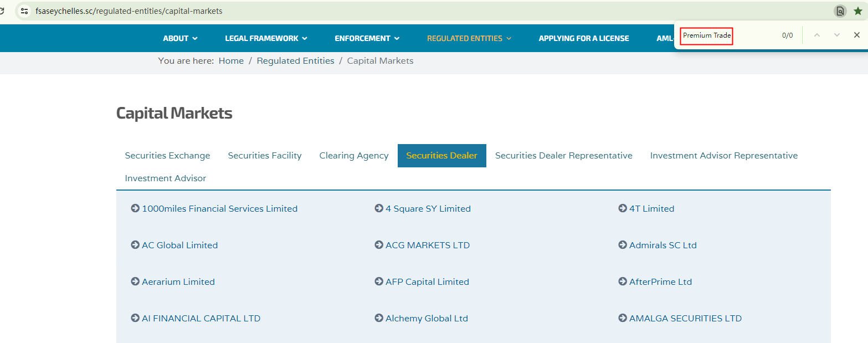Go to previous find result arrow
Screen dimensions: 868x343
[816, 35]
